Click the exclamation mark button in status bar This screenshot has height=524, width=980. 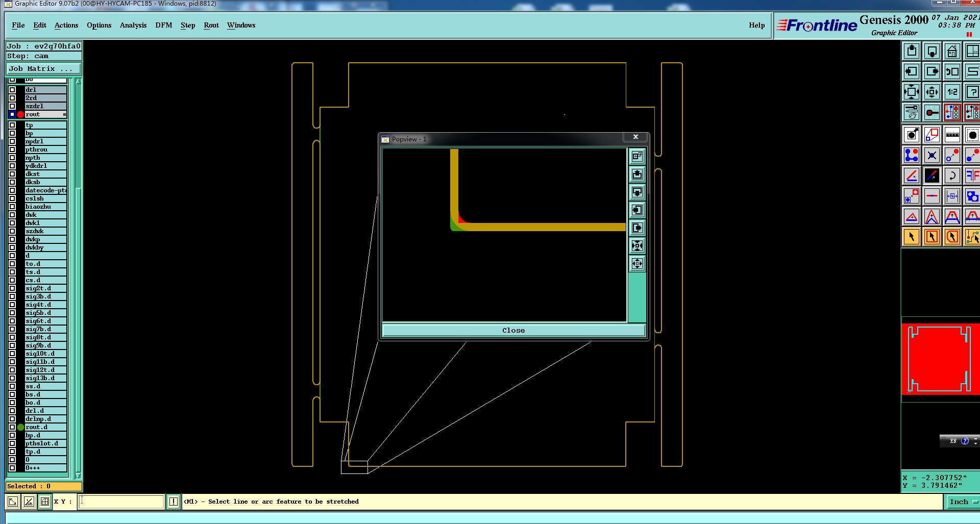[174, 502]
